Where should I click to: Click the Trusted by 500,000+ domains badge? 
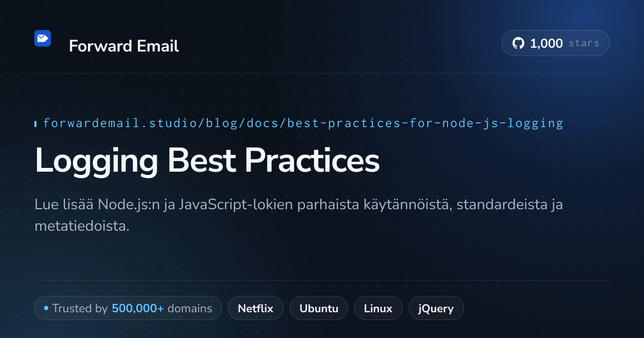pos(128,308)
